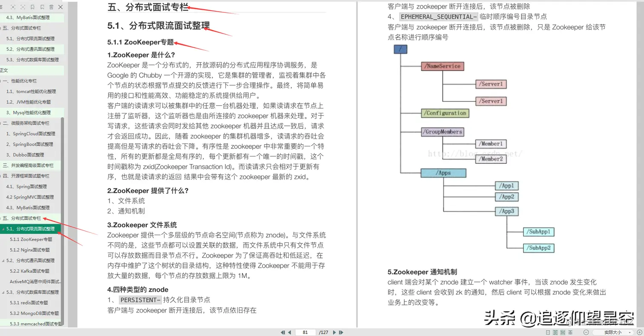644x336 pixels.
Task: Go to next page arrow icon
Action: (335, 332)
